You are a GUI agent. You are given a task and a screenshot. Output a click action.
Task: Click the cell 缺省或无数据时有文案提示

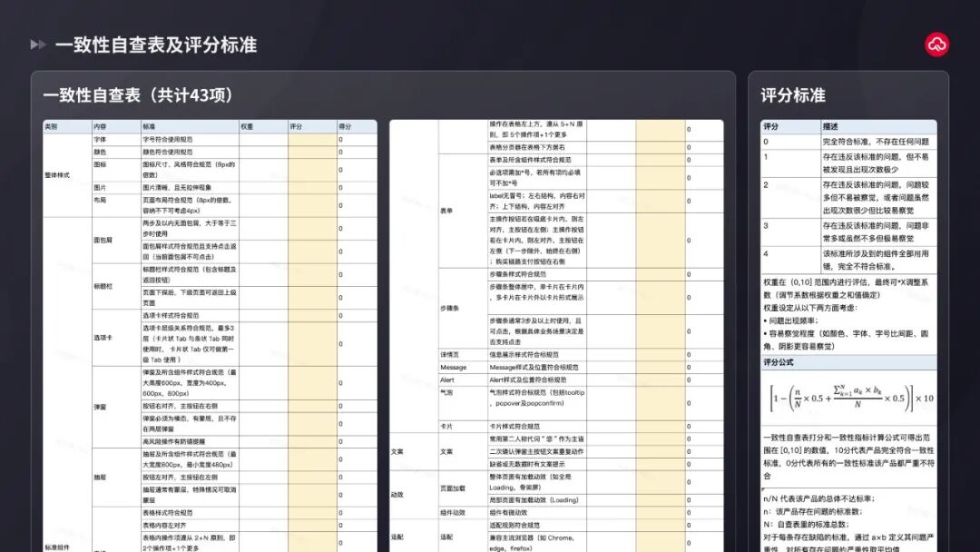tap(537, 464)
